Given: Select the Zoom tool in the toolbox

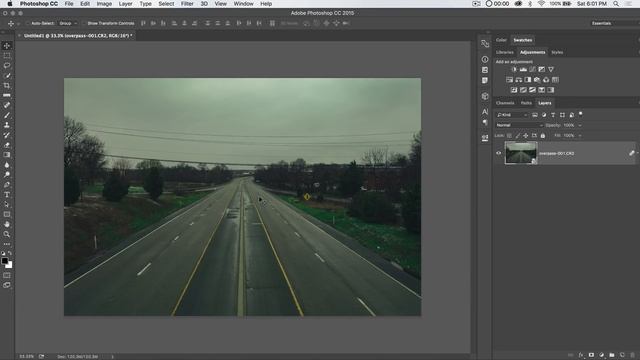Looking at the screenshot, I should (x=7, y=234).
